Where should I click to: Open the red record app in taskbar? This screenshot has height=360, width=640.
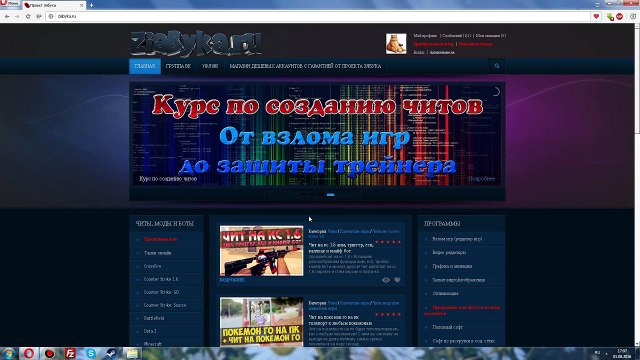[x=49, y=353]
